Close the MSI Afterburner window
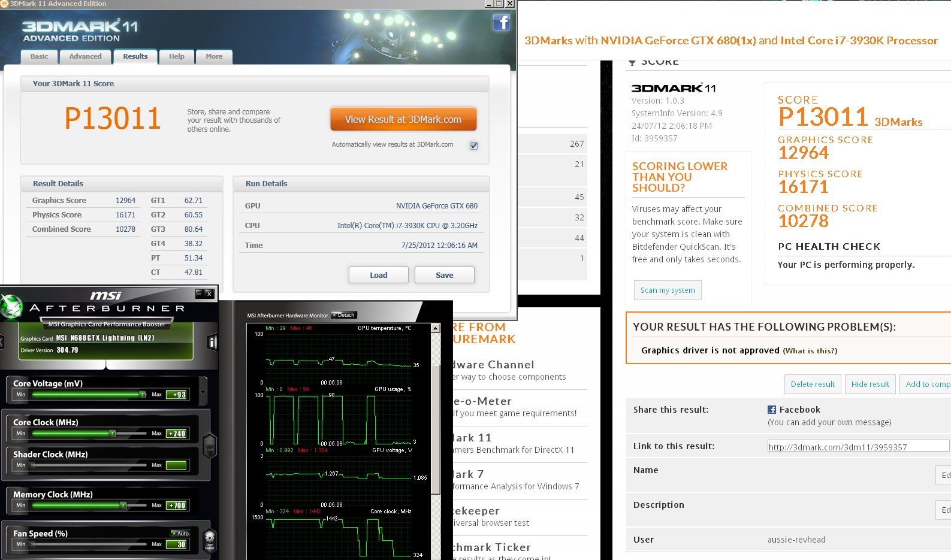This screenshot has width=951, height=560. coord(209,293)
